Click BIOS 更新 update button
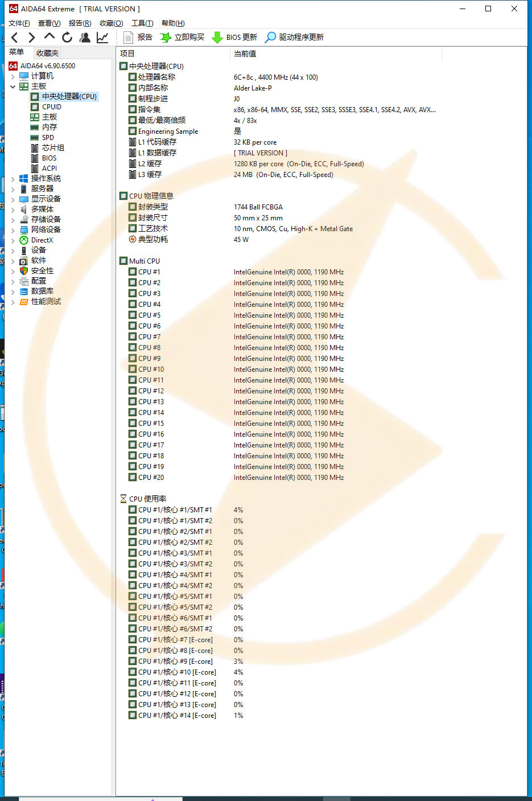The width and height of the screenshot is (532, 801). tap(234, 38)
